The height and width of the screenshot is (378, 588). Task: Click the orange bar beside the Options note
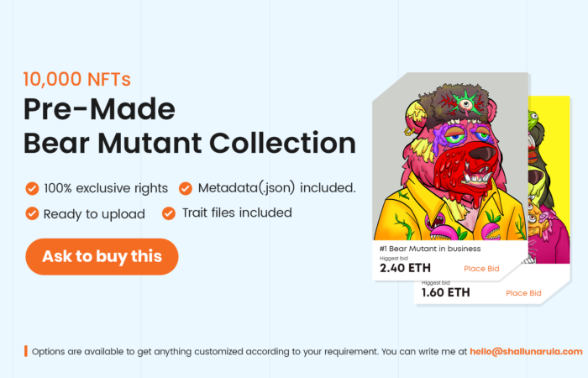(x=26, y=351)
